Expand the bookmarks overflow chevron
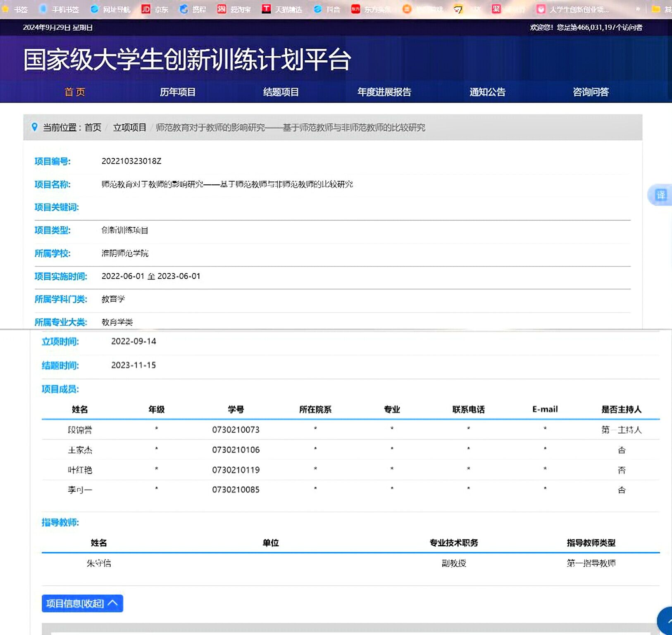 coord(638,9)
